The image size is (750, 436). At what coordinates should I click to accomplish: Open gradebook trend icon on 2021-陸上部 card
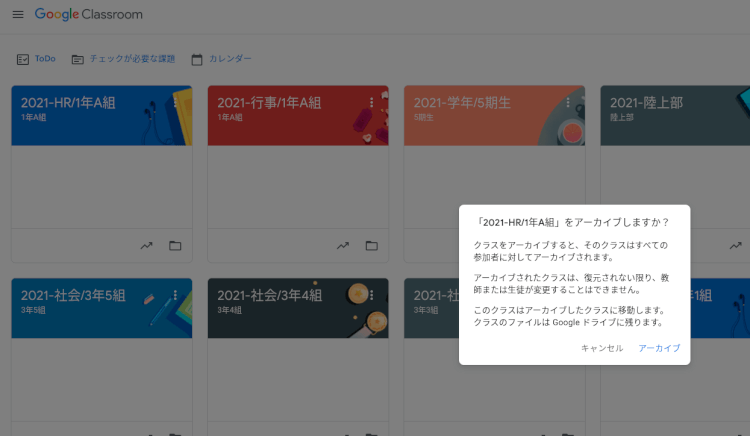click(x=735, y=246)
